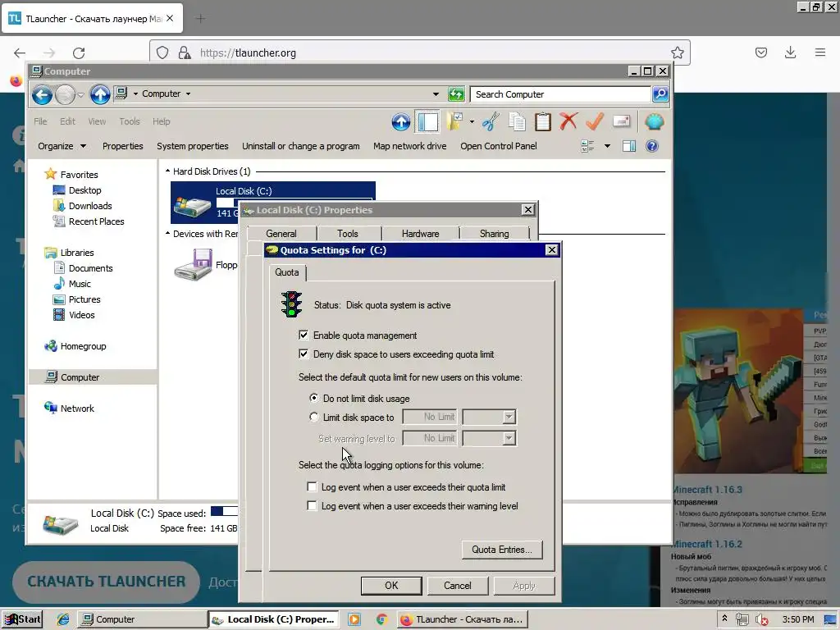Click the Copy pages icon

tap(517, 121)
